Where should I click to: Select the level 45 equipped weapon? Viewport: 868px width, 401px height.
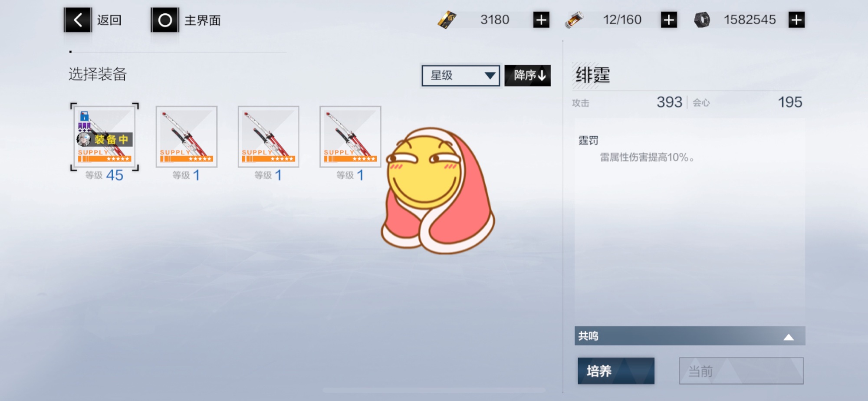pos(104,137)
